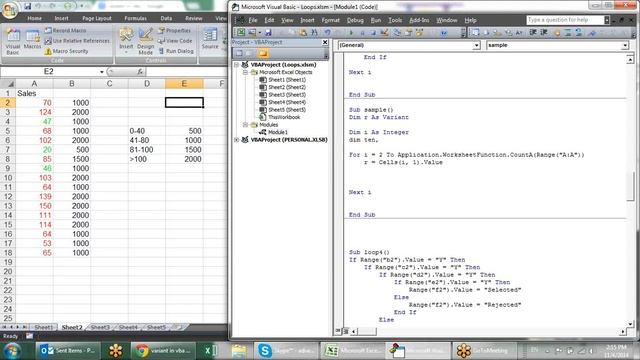Viewport: 640px width, 360px height.
Task: Click column D header in Excel
Action: click(147, 84)
